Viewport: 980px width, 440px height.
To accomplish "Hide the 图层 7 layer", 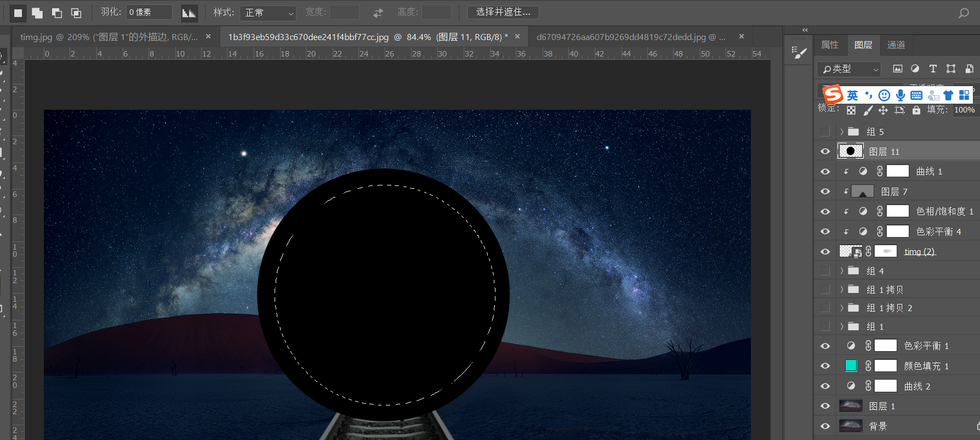I will (825, 191).
